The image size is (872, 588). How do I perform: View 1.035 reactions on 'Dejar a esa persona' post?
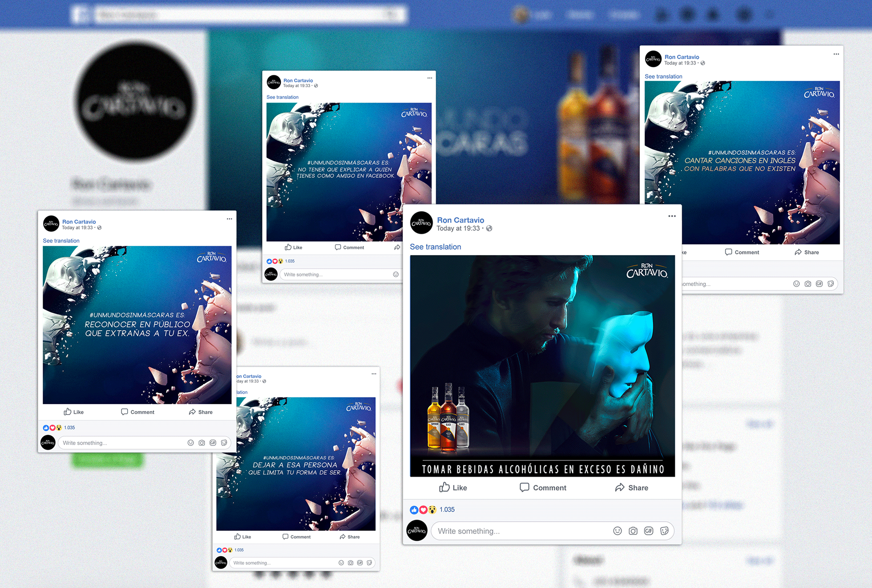(230, 550)
